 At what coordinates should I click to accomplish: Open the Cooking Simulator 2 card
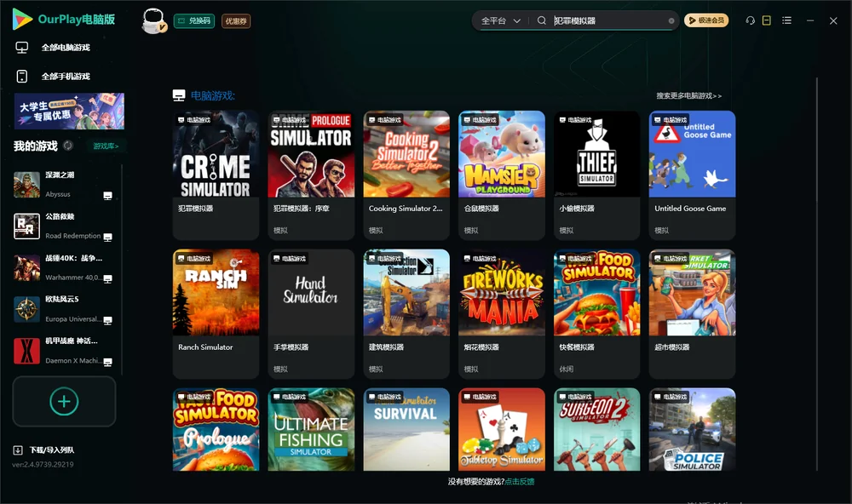click(x=406, y=175)
